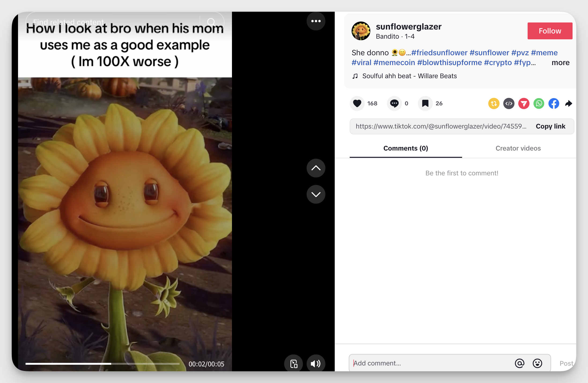
Task: Open the sunflowerglazer profile avatar
Action: click(361, 31)
